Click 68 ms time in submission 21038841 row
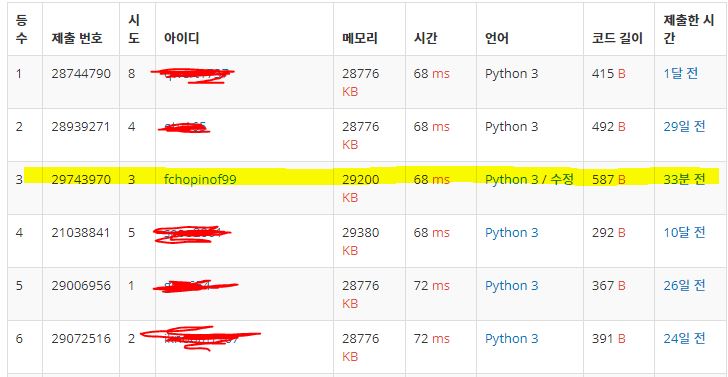The width and height of the screenshot is (728, 377). coord(432,233)
